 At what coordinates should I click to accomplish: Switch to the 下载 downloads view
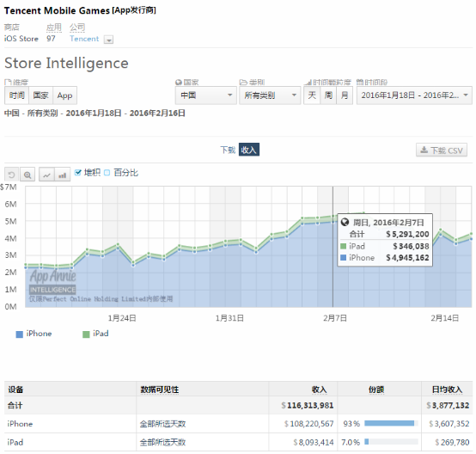(228, 150)
